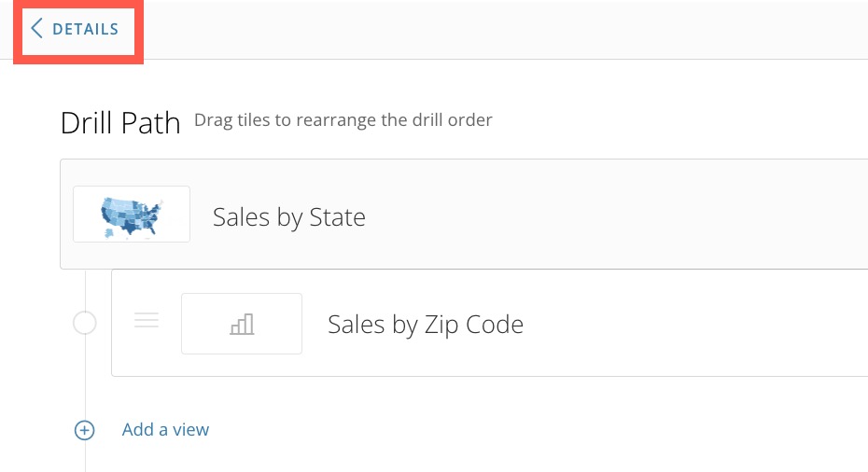Click the empty thumbnail box of Zip Code view
This screenshot has height=472, width=868.
point(242,324)
